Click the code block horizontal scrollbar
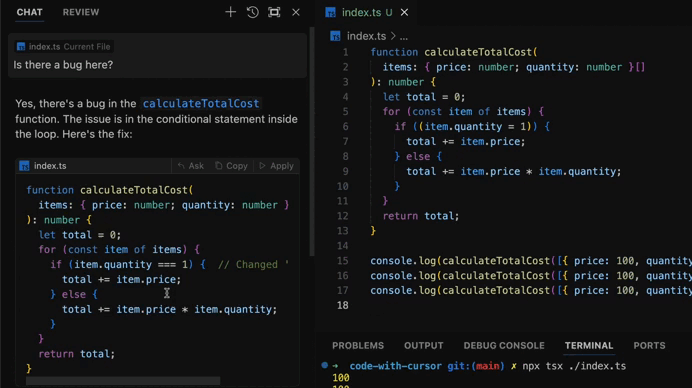The width and height of the screenshot is (692, 388). (x=123, y=381)
